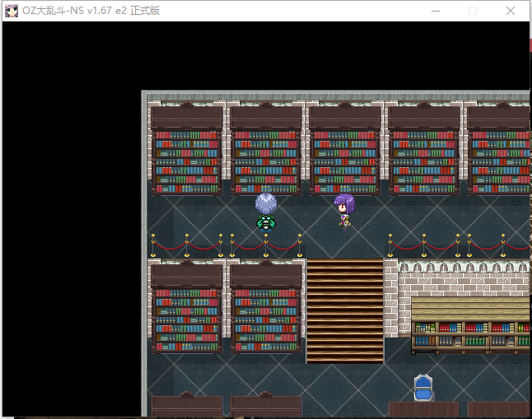
Task: Click the silver-haired character sprite
Action: (266, 203)
